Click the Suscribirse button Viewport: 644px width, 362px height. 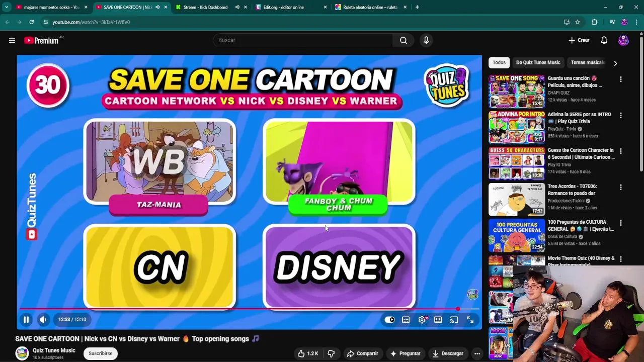click(101, 353)
